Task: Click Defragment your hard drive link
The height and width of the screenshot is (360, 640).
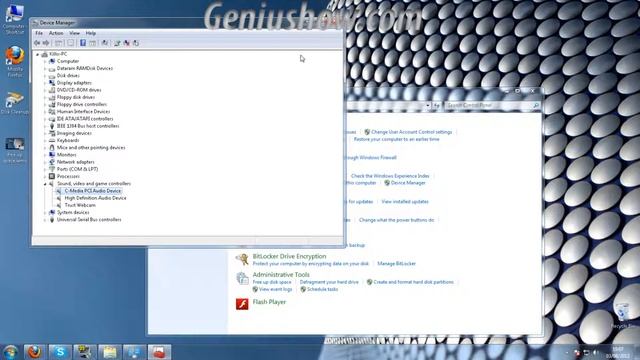Action: pyautogui.click(x=329, y=282)
